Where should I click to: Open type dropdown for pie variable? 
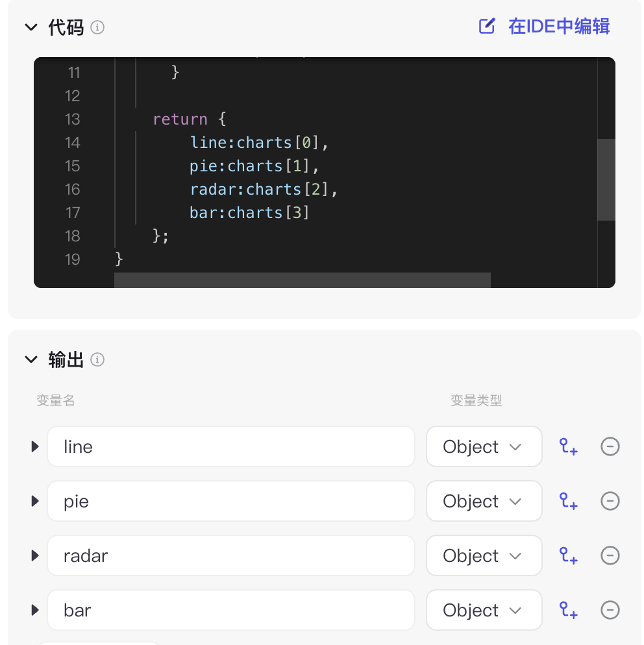484,502
